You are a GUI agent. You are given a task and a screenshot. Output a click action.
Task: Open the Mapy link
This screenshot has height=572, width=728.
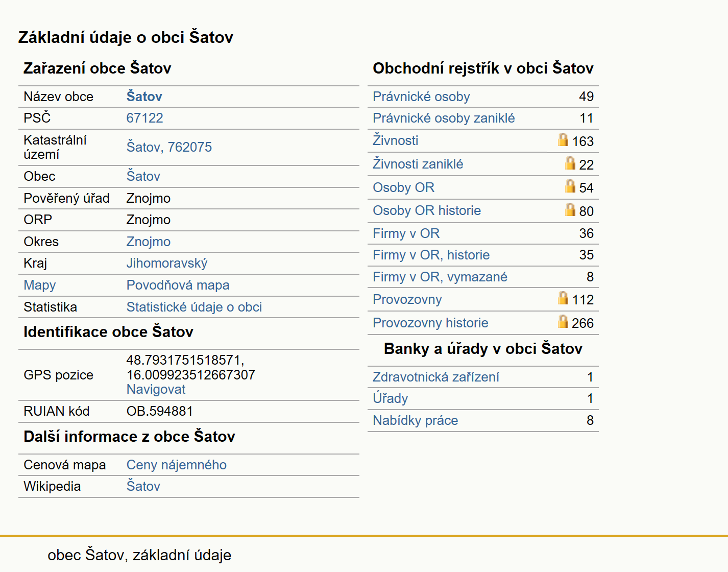[39, 285]
